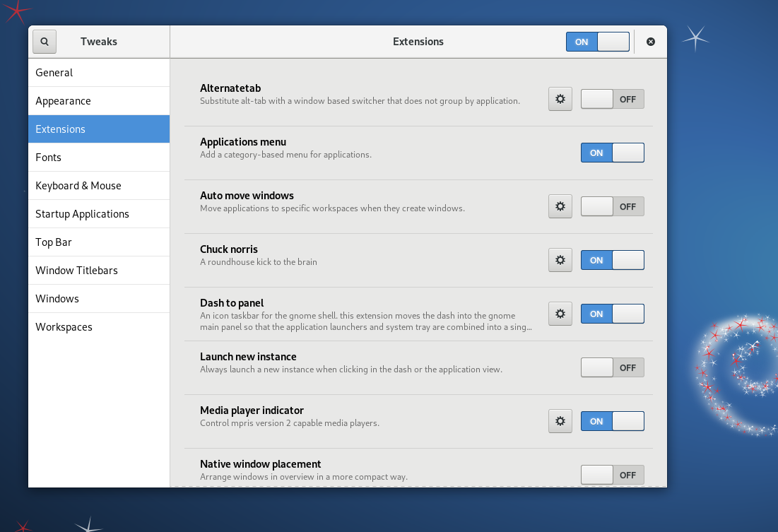The height and width of the screenshot is (532, 778).
Task: Click the Extensions header title
Action: coord(418,42)
